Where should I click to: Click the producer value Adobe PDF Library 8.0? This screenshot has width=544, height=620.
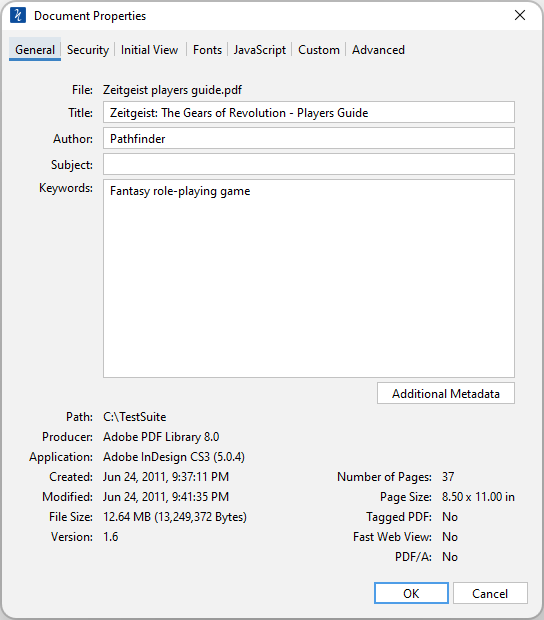click(161, 437)
